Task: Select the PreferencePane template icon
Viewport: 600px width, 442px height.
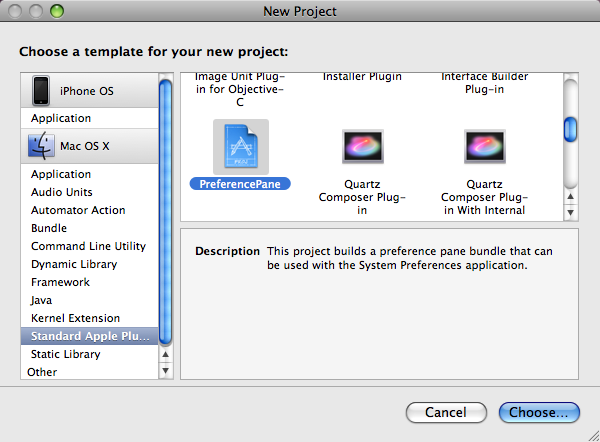Action: [x=240, y=148]
